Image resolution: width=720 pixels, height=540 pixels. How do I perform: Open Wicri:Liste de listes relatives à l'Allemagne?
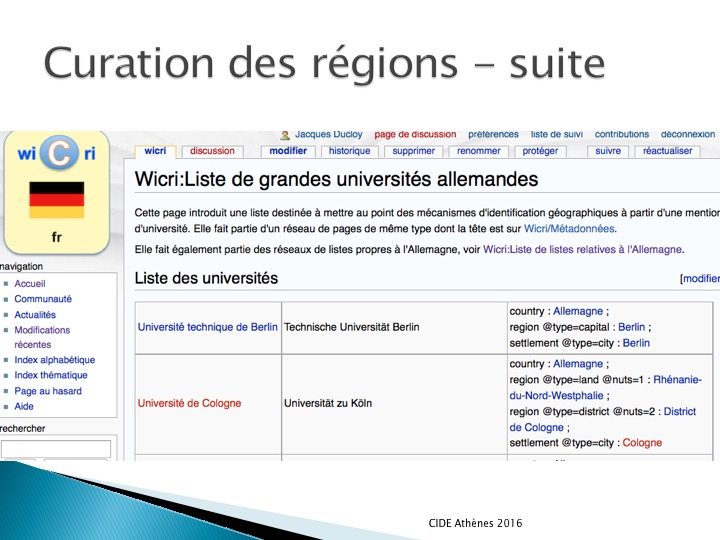(x=582, y=249)
